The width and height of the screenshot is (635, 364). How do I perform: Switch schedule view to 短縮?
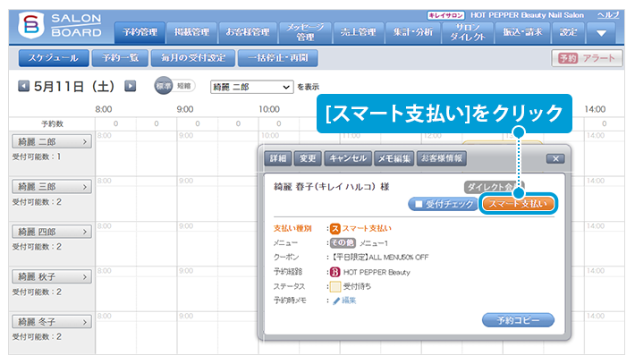183,86
